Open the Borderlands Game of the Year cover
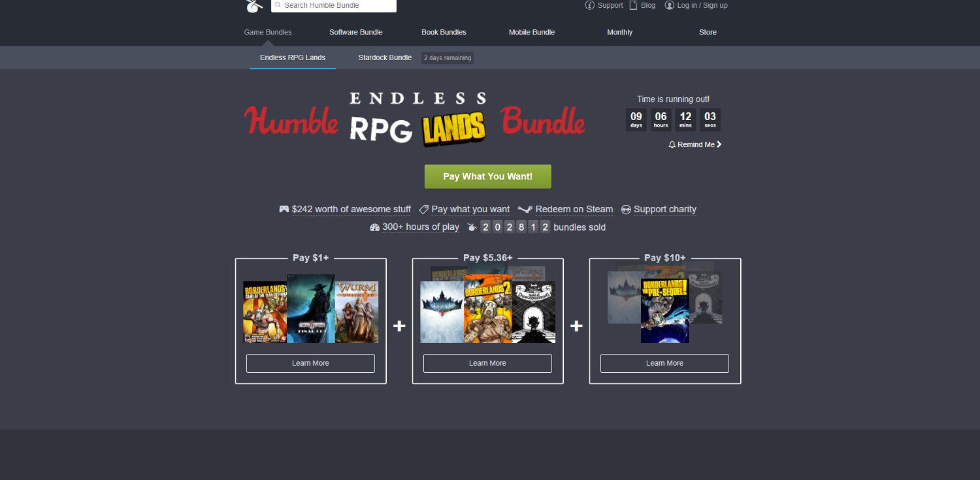 coord(265,312)
